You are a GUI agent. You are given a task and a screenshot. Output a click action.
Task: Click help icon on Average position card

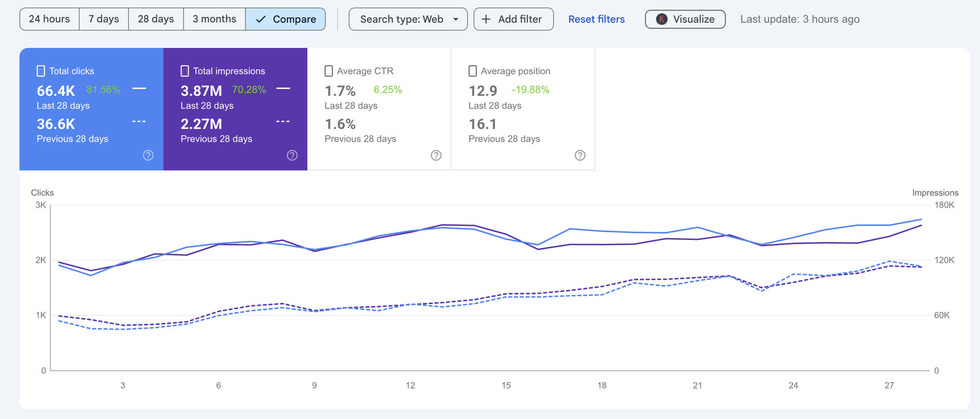pos(580,155)
